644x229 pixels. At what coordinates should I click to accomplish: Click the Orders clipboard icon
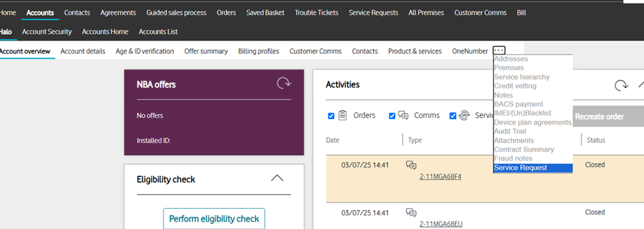(343, 115)
